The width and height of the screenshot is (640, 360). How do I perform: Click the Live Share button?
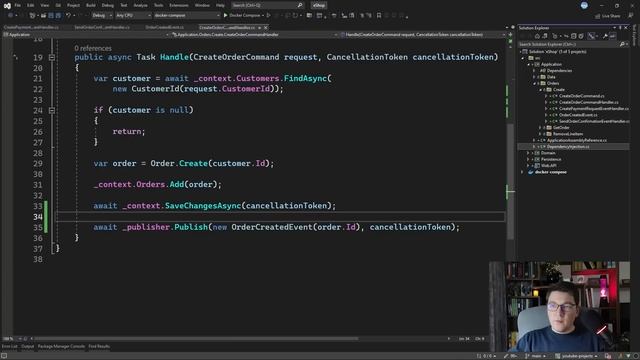pyautogui.click(x=608, y=16)
